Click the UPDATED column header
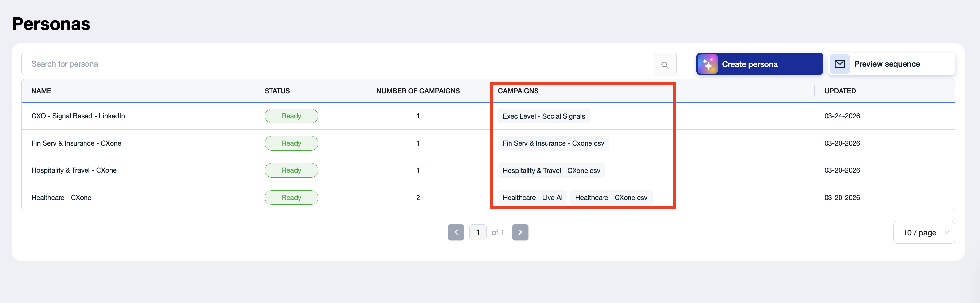 840,91
